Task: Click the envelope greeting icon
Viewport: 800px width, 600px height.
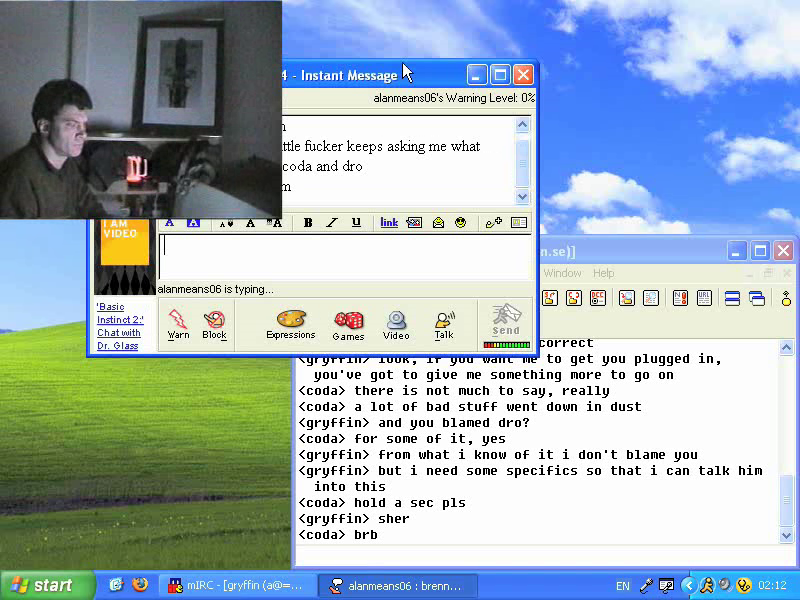Action: [438, 222]
